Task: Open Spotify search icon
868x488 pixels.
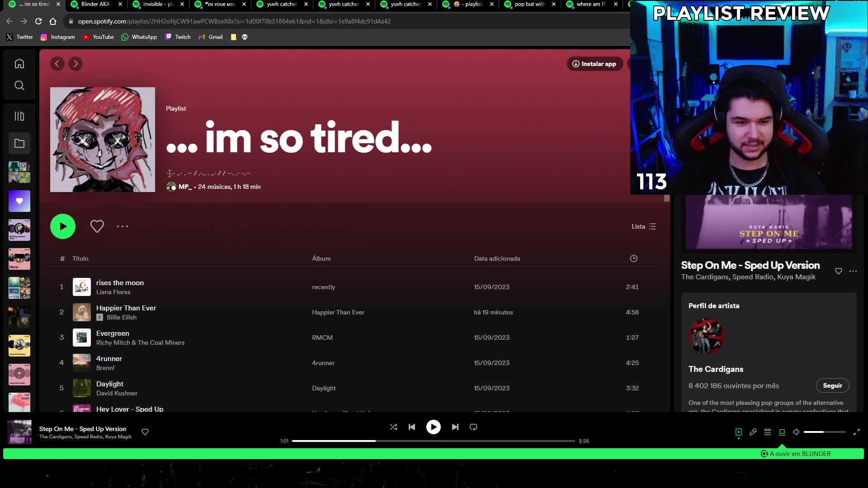Action: pyautogui.click(x=19, y=85)
